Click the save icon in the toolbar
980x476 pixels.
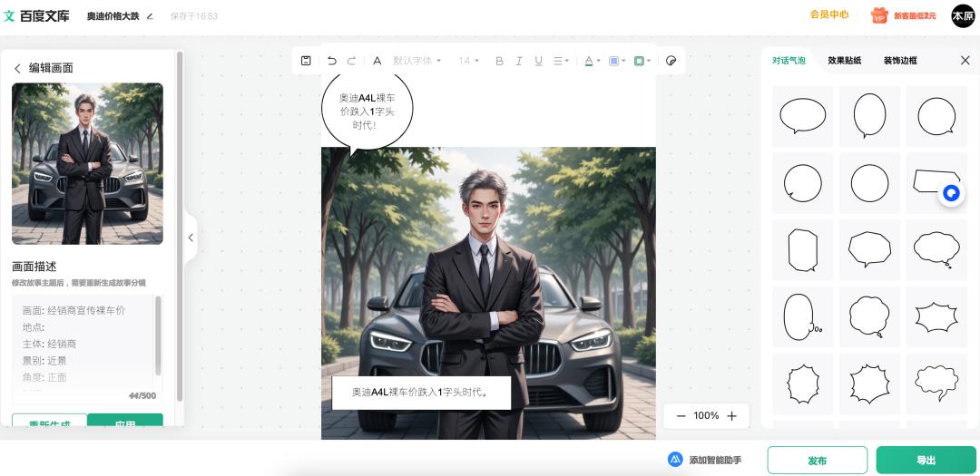pyautogui.click(x=307, y=61)
